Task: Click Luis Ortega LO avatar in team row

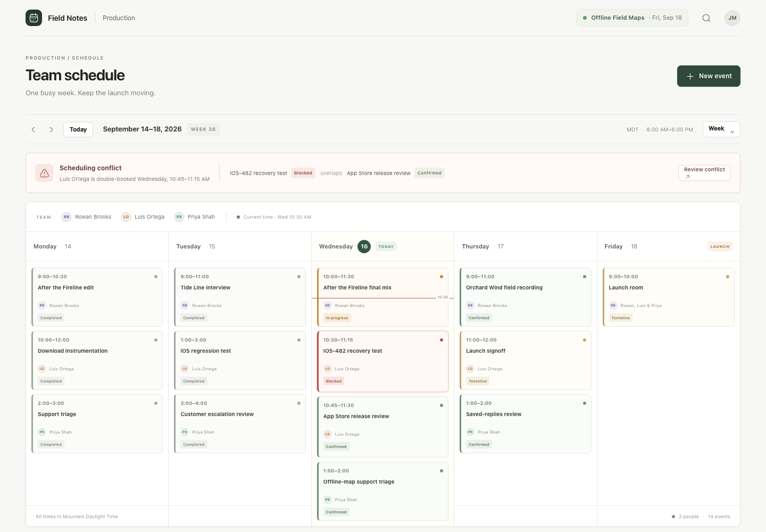Action: click(x=126, y=217)
